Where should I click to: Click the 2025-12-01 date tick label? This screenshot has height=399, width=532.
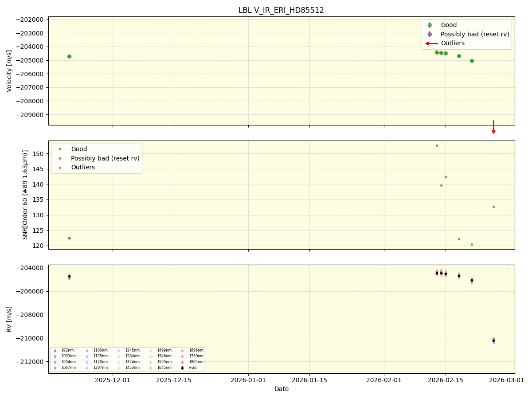[x=113, y=380]
